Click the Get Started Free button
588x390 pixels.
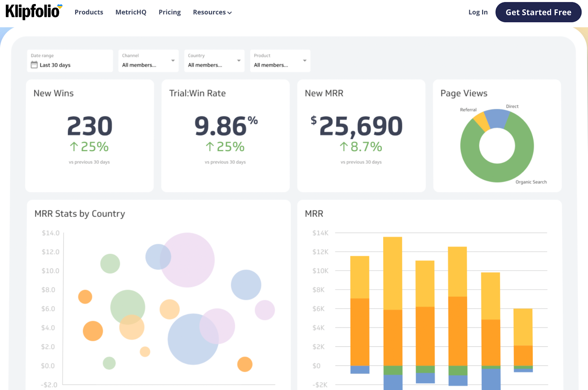(x=538, y=12)
